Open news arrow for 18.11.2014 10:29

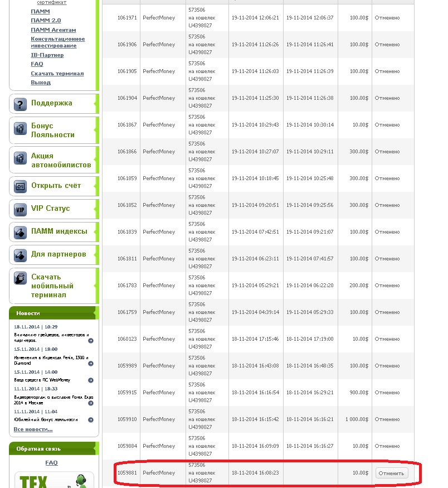tap(91, 341)
